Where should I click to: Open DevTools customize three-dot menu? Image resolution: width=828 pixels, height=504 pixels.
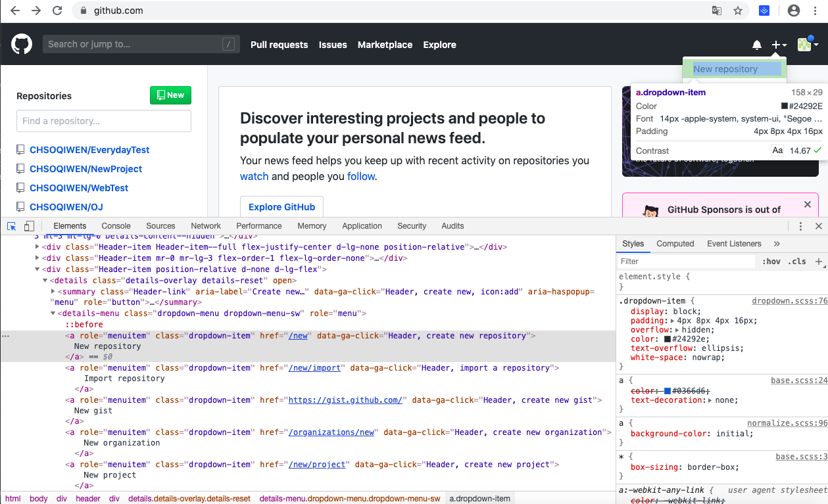[x=800, y=226]
